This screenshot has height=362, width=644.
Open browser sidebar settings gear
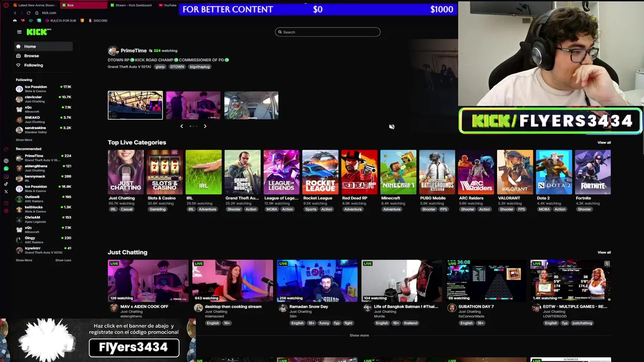(x=6, y=211)
